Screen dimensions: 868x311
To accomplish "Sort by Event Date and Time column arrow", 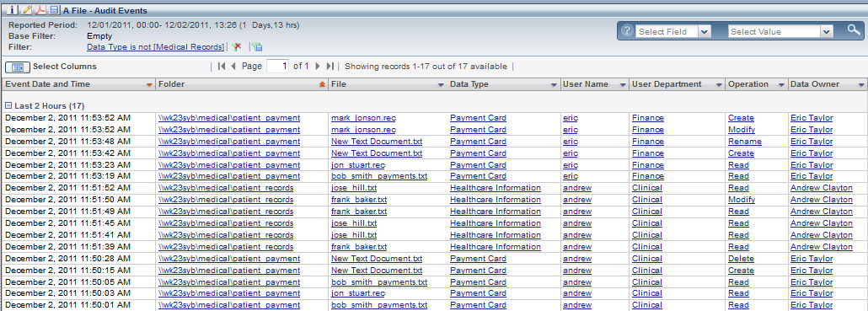I will tap(148, 85).
